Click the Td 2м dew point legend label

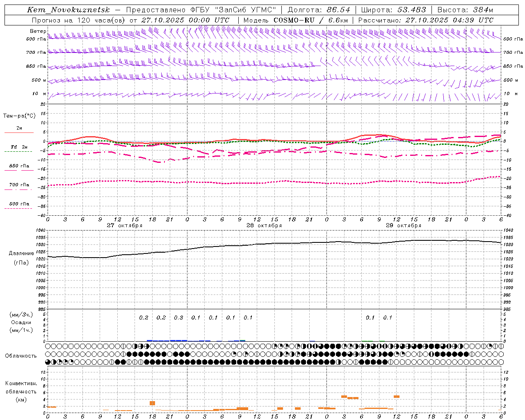click(19, 147)
